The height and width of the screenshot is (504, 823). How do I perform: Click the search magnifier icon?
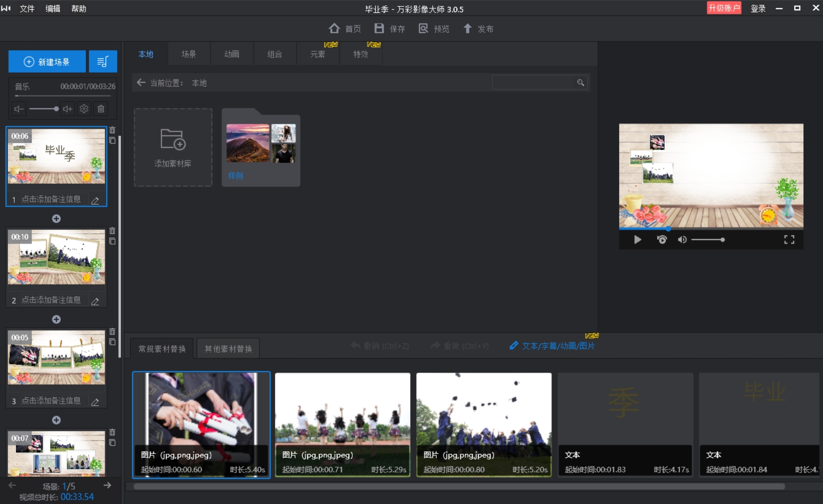[x=581, y=83]
